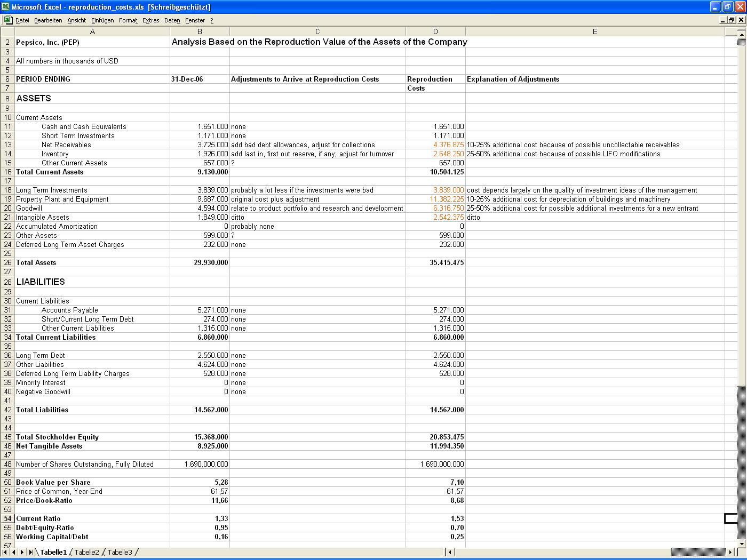Select column E by its header
Screen dimensions: 747x560
tap(595, 31)
